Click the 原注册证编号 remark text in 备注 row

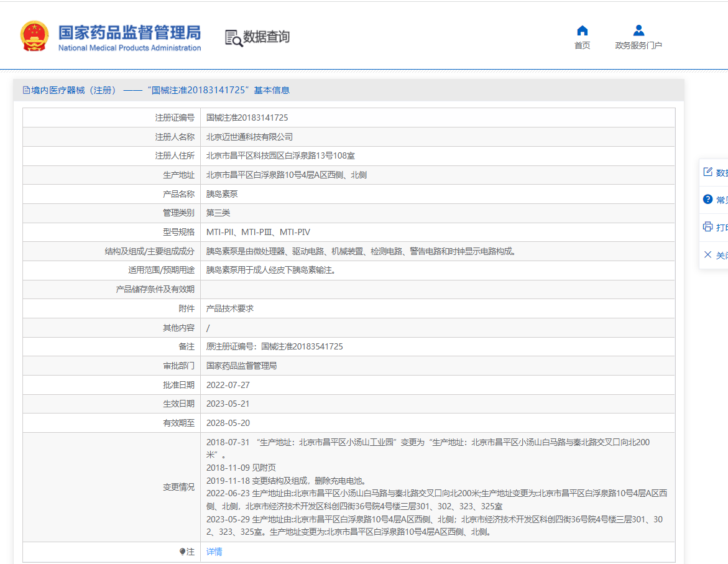coord(274,346)
